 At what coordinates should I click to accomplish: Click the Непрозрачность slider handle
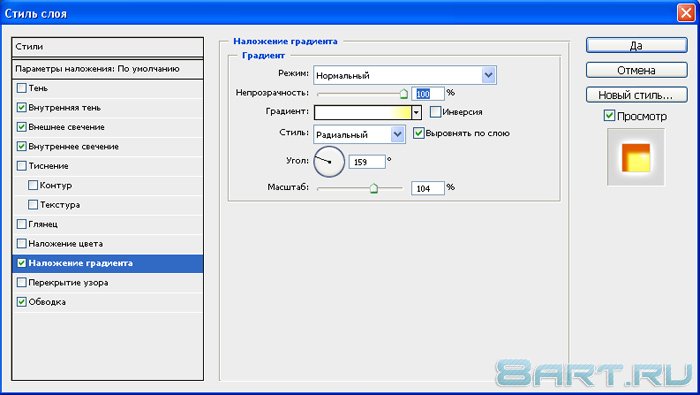(404, 94)
